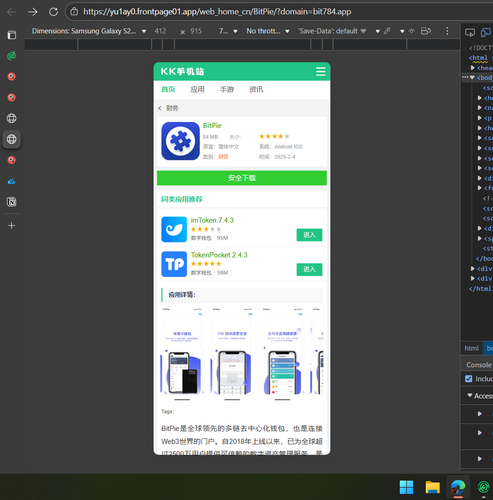Expand the <nav> node in DOM tree
The height and width of the screenshot is (500, 493).
point(479,108)
